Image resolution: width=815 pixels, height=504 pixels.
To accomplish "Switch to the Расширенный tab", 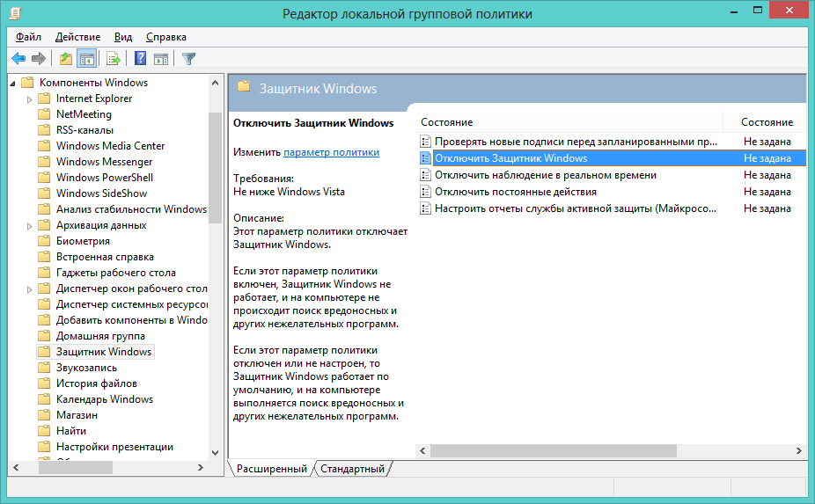I will click(x=271, y=469).
